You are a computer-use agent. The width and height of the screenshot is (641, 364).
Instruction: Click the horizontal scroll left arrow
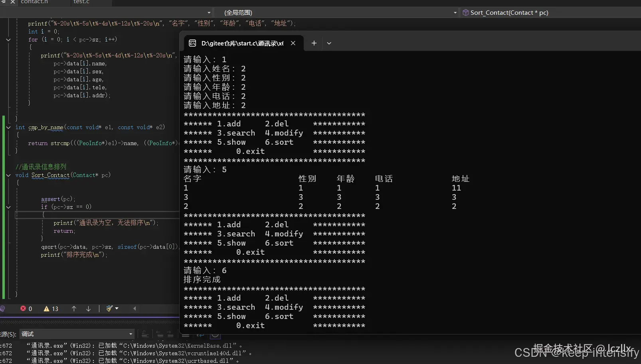135,309
